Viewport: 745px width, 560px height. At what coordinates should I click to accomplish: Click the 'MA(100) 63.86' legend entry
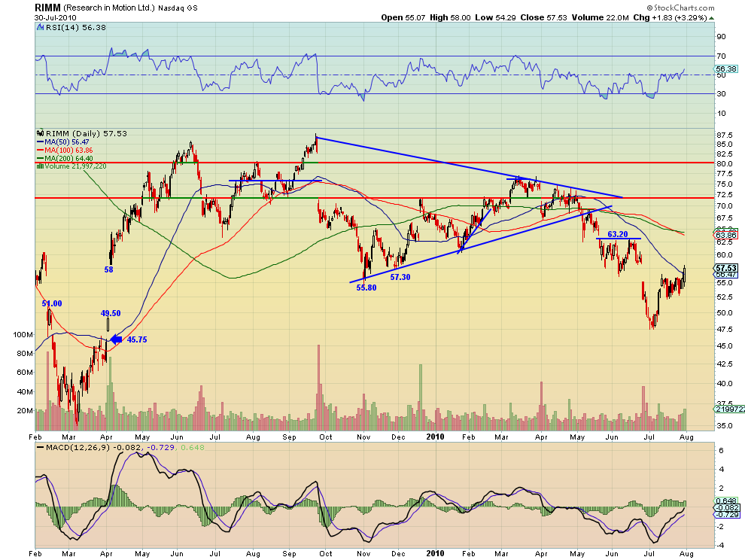pyautogui.click(x=68, y=151)
